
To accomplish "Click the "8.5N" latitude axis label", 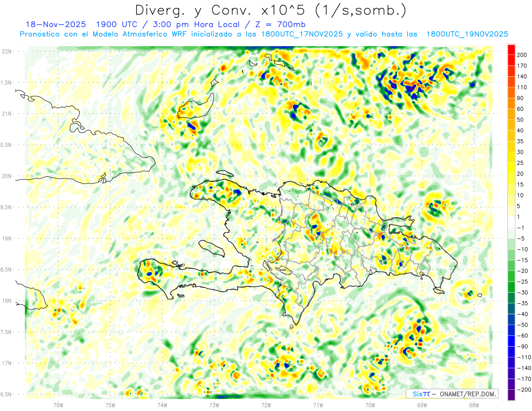I will pos(7,270).
